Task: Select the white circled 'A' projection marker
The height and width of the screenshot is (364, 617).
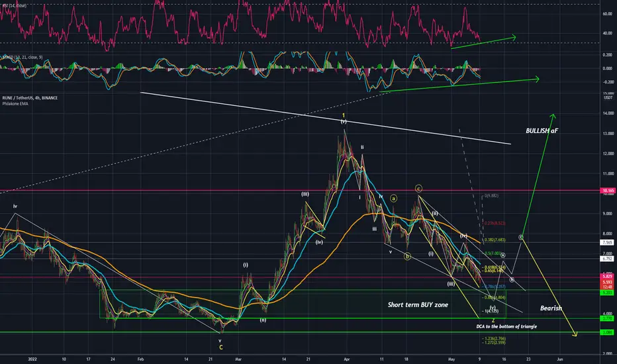Action: tap(503, 255)
